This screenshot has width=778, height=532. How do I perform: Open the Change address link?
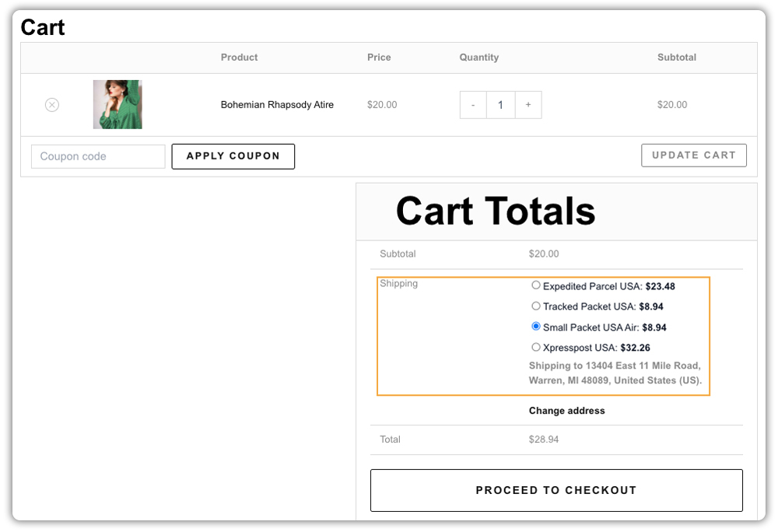coord(566,411)
